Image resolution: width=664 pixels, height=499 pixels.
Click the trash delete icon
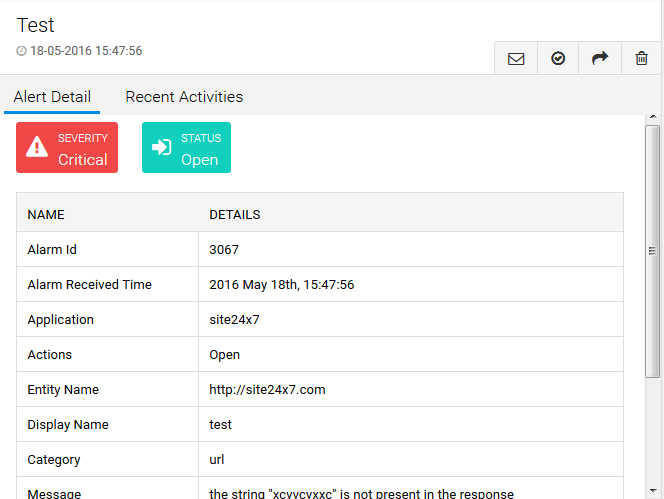(641, 59)
